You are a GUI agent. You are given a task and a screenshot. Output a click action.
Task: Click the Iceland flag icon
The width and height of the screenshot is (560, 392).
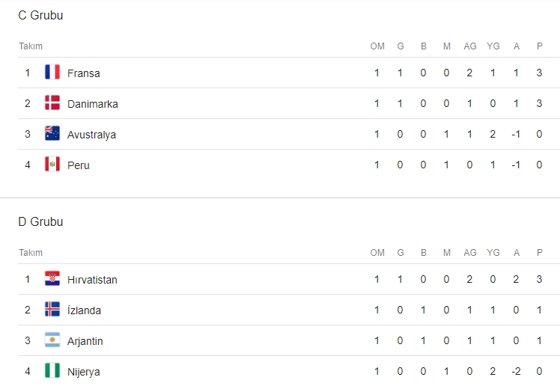click(52, 310)
